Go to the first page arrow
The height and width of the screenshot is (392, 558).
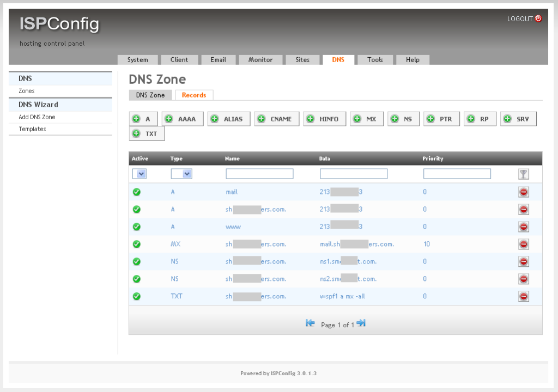pos(310,323)
